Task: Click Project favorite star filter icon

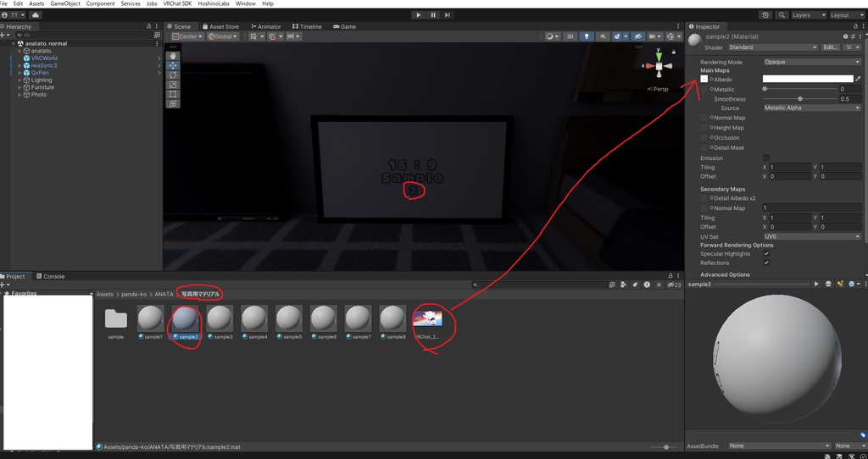Action: pos(659,285)
